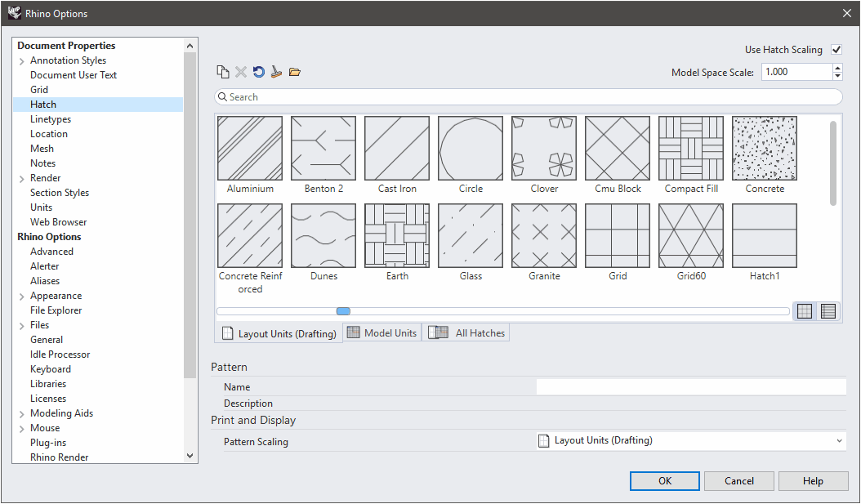Switch to the Model Units tab
Image resolution: width=861 pixels, height=504 pixels.
pos(382,333)
